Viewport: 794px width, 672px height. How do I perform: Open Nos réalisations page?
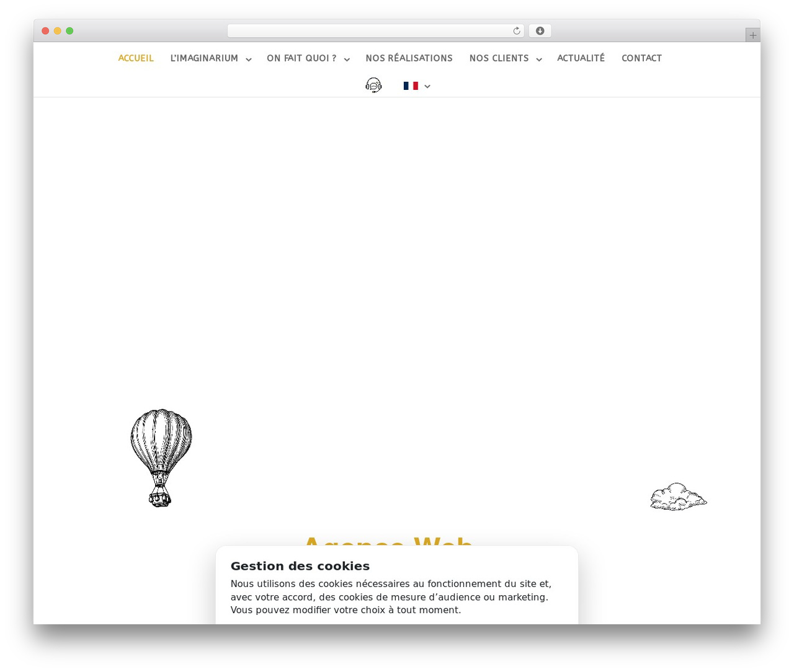409,58
